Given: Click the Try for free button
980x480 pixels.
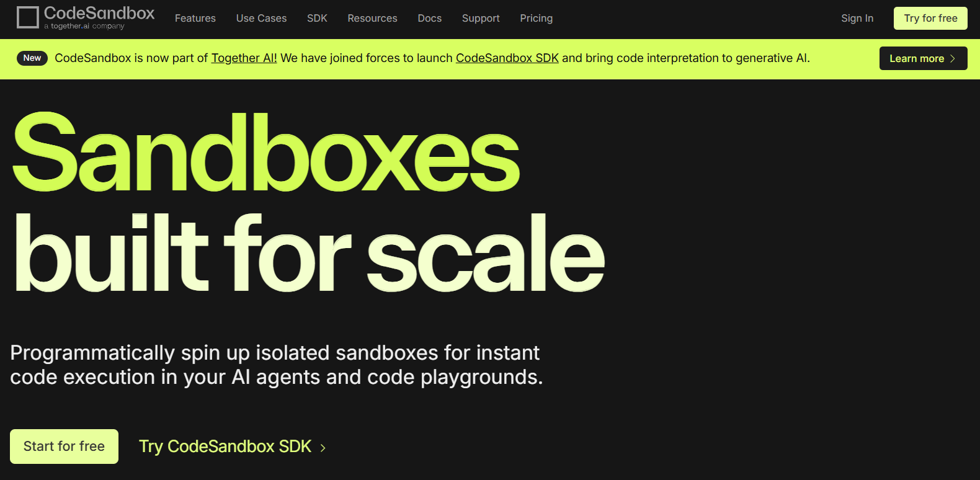Looking at the screenshot, I should pyautogui.click(x=930, y=19).
